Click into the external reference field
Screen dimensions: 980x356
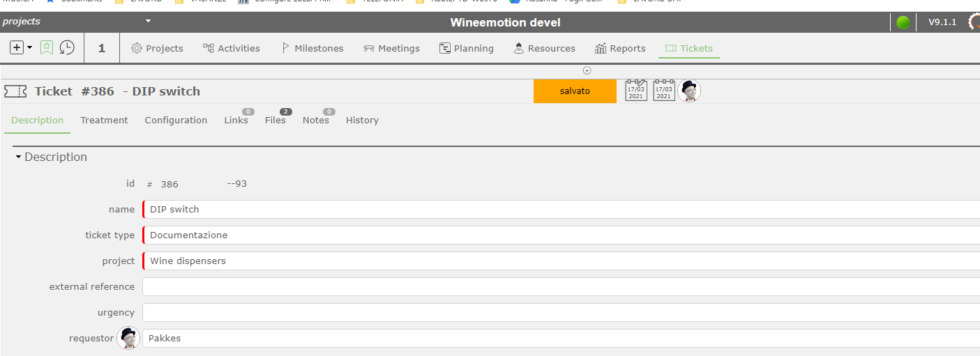point(561,286)
